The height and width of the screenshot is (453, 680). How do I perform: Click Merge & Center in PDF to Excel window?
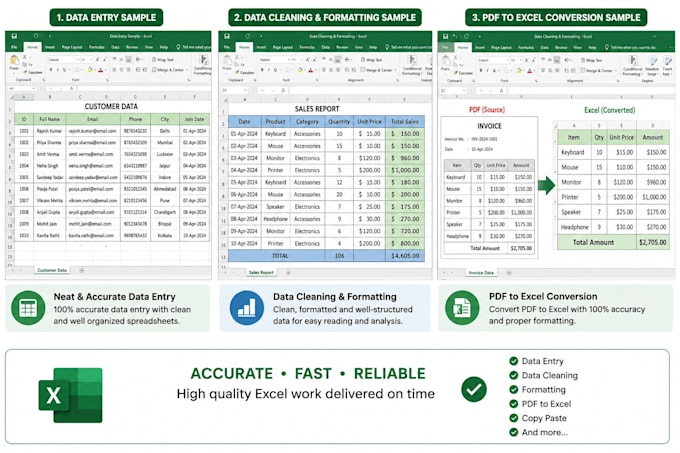(x=598, y=70)
